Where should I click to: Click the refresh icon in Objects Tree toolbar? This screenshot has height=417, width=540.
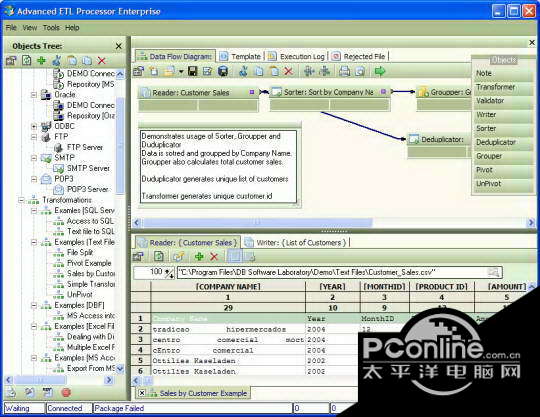pos(27,61)
